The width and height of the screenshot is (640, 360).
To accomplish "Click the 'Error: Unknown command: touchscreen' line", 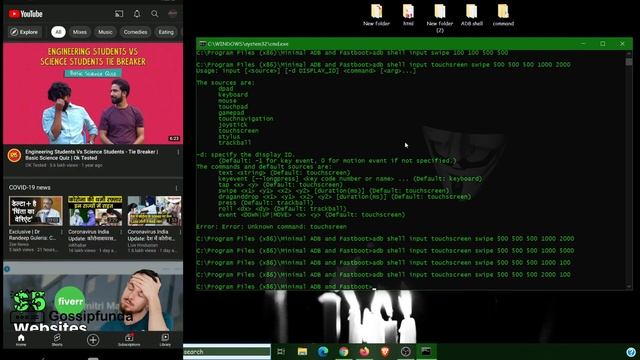I will click(271, 227).
